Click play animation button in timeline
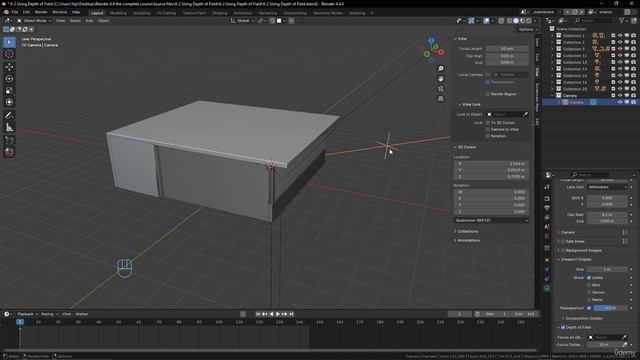The image size is (640, 360). click(278, 314)
